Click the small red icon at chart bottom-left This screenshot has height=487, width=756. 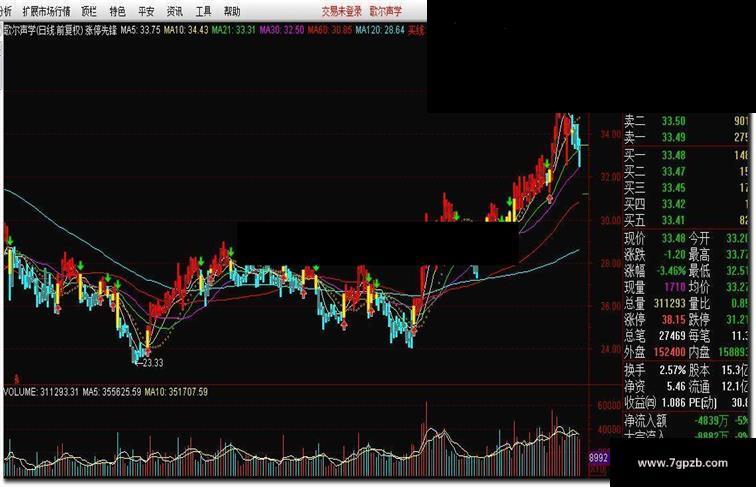click(x=16, y=379)
